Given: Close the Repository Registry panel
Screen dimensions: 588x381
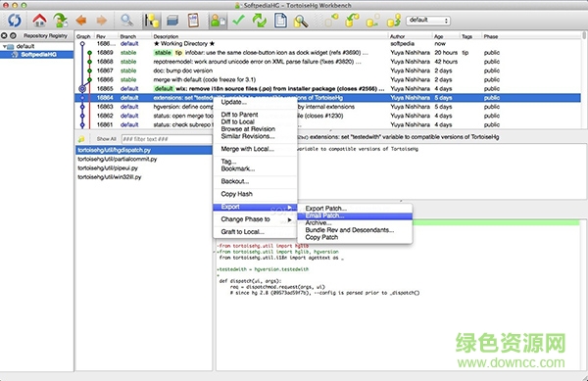Looking at the screenshot, I should pos(4,35).
